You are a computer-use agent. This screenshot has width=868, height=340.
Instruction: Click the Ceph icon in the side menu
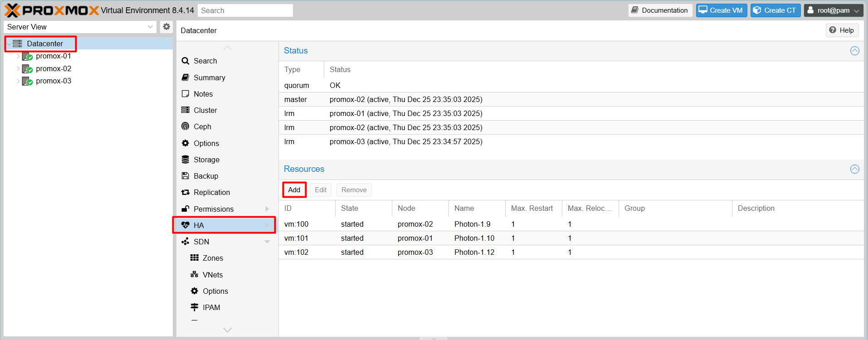185,126
